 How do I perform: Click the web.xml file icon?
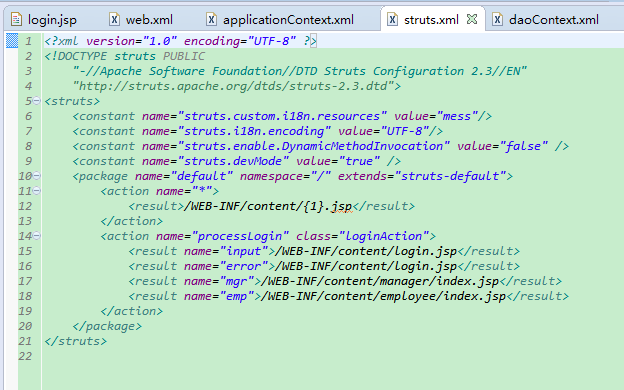pos(115,19)
